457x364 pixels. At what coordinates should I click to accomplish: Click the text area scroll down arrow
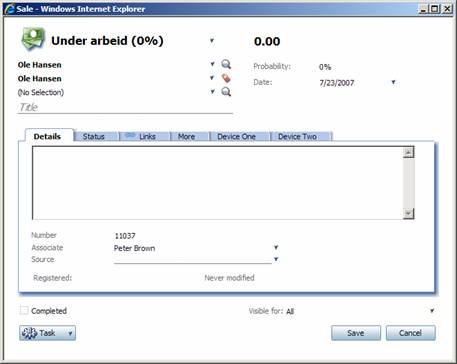point(408,213)
